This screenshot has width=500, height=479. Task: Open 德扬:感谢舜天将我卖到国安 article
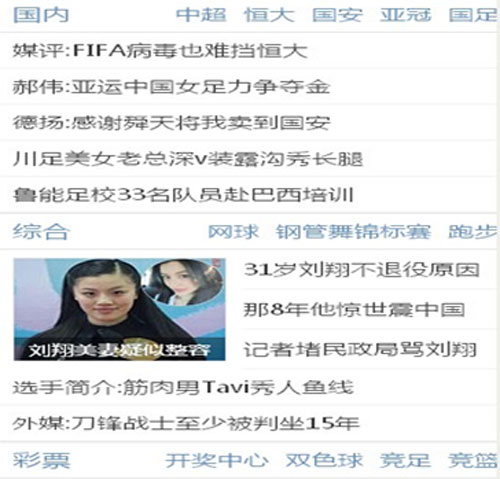(171, 123)
